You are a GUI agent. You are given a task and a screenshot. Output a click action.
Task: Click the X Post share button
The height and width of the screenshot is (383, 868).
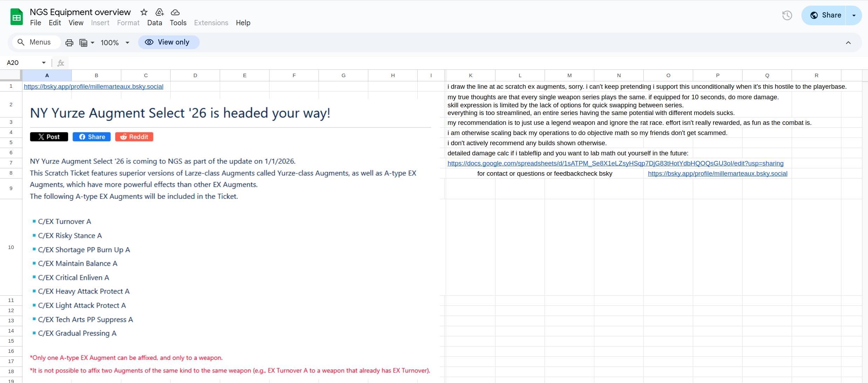49,137
